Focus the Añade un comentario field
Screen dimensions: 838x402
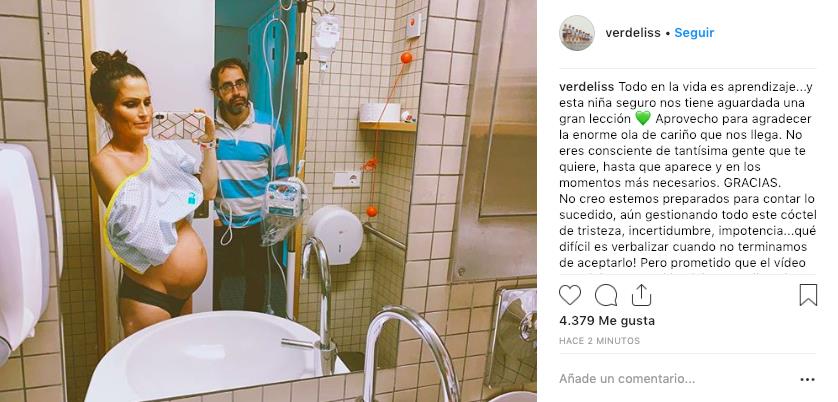[x=627, y=380]
